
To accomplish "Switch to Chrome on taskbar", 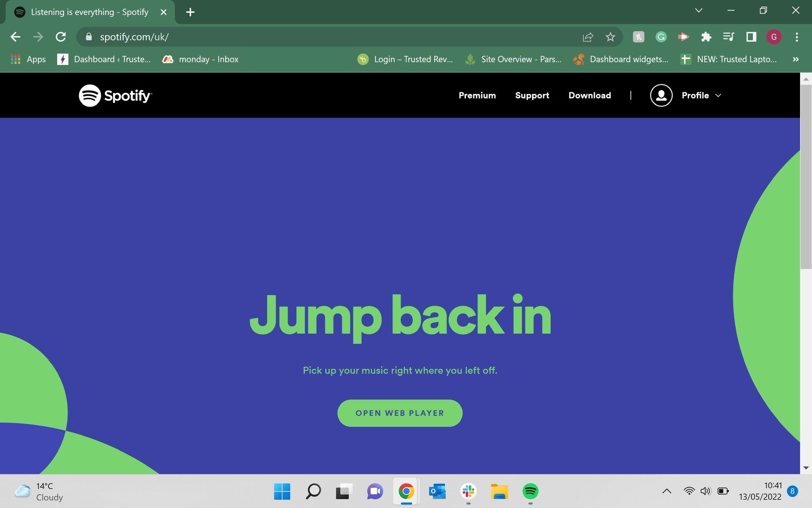I will pos(406,491).
